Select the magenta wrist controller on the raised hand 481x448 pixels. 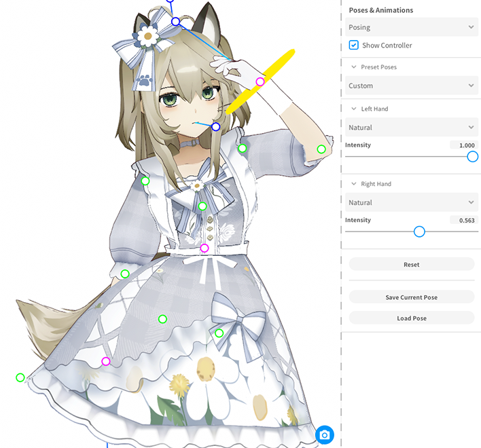(x=260, y=81)
